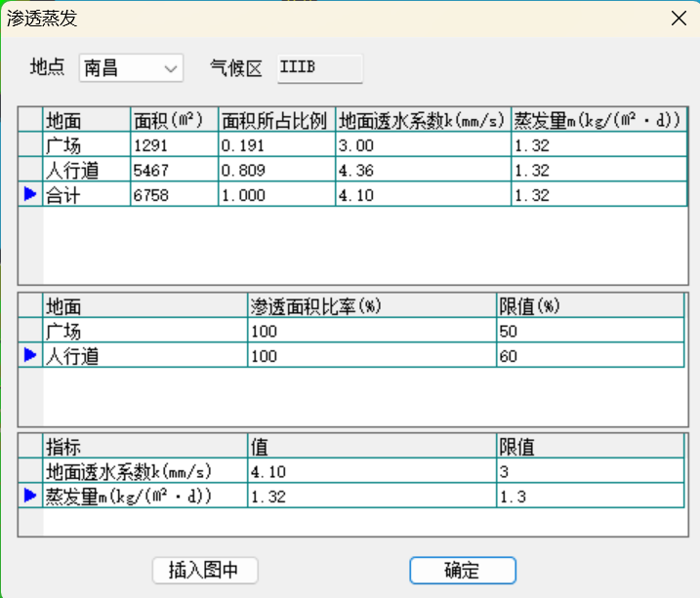Click the 蒸发量 limit value cell 1.3

[591, 497]
